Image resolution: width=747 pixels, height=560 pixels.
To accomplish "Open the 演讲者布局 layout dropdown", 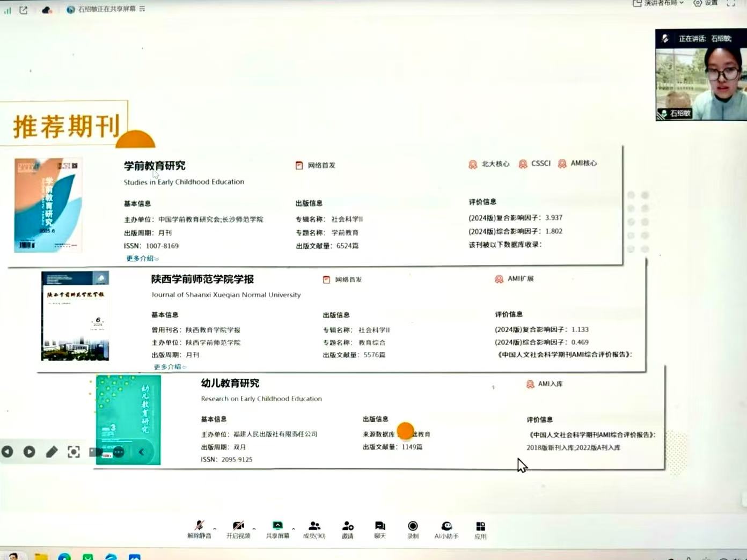I will point(659,3).
